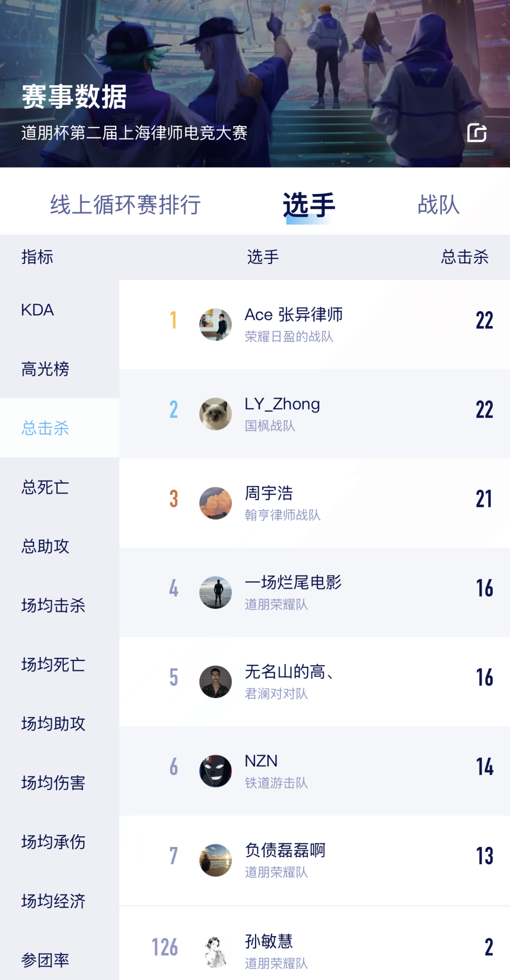Tap 孙敏慧's avatar image
This screenshot has height=980, width=510.
click(x=215, y=951)
